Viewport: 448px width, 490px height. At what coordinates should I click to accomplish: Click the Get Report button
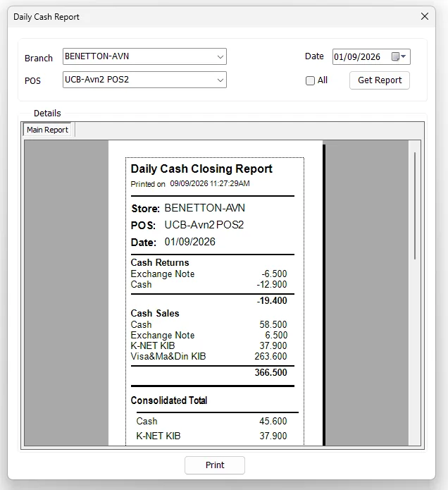[380, 80]
